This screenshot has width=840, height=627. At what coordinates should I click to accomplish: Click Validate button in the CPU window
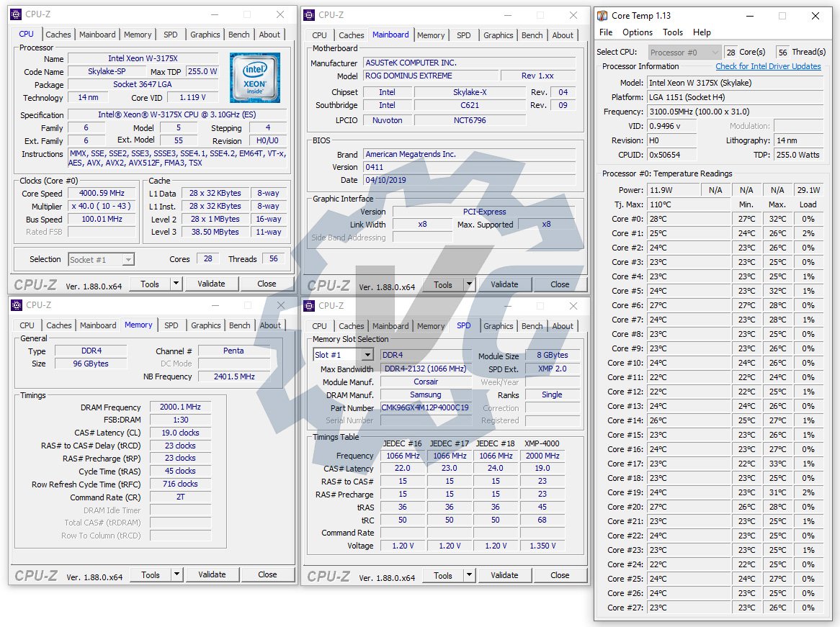211,283
